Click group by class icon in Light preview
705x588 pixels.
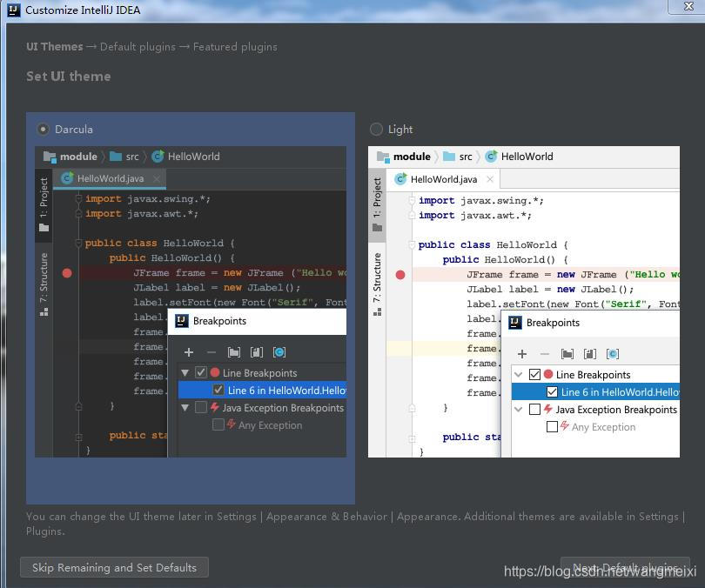point(613,354)
